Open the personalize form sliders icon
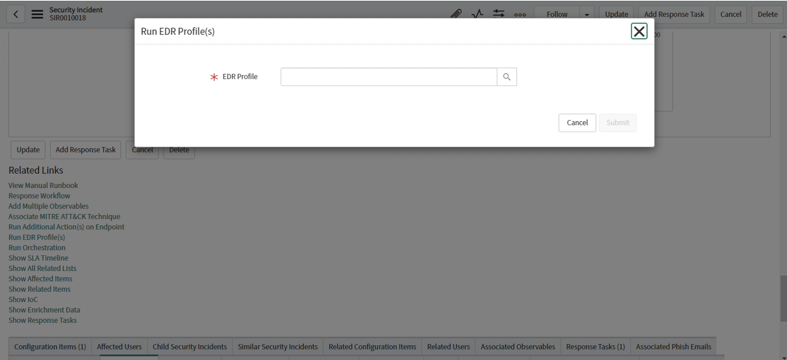The image size is (787, 360). pyautogui.click(x=498, y=14)
